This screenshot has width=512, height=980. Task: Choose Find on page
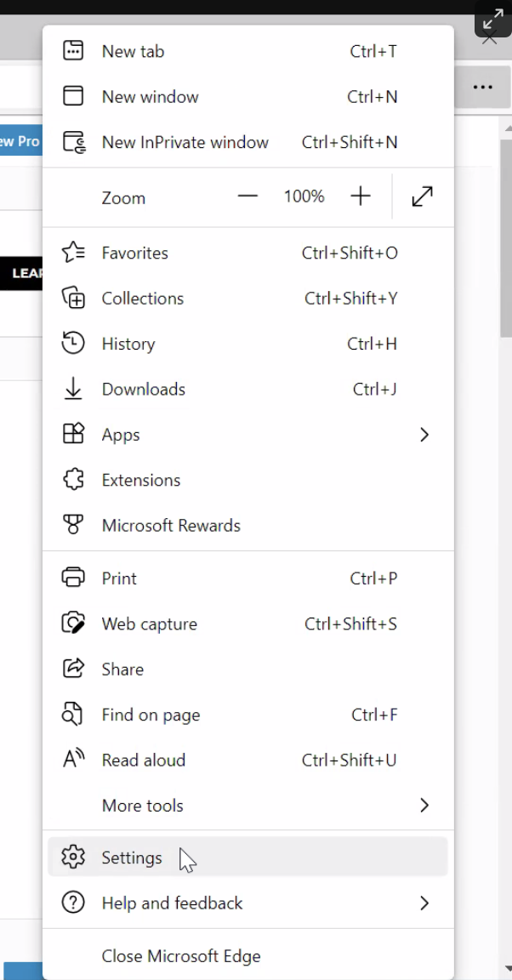(x=151, y=715)
